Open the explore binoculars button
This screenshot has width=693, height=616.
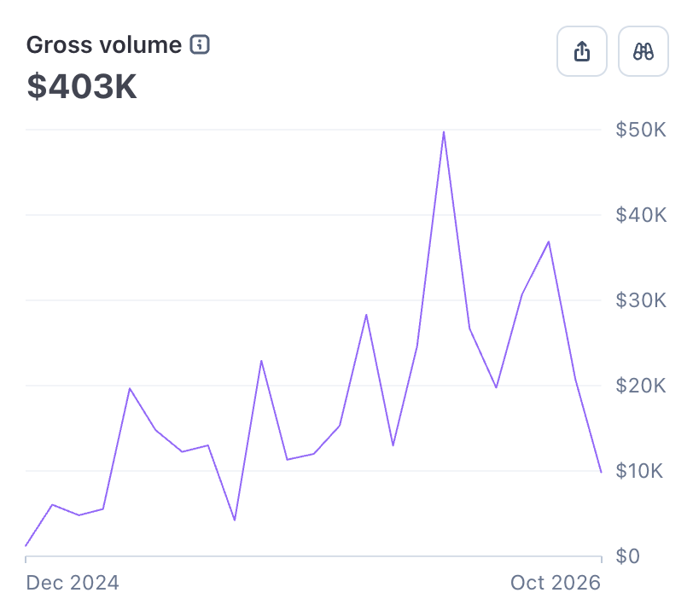pos(643,51)
